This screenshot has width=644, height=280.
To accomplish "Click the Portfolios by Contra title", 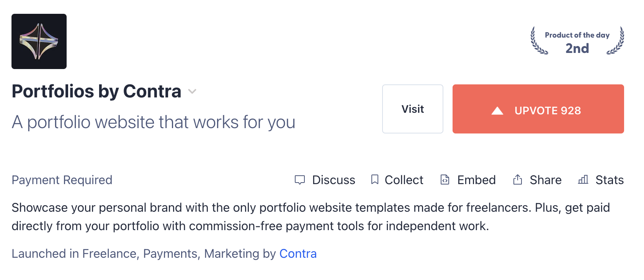I will click(96, 91).
